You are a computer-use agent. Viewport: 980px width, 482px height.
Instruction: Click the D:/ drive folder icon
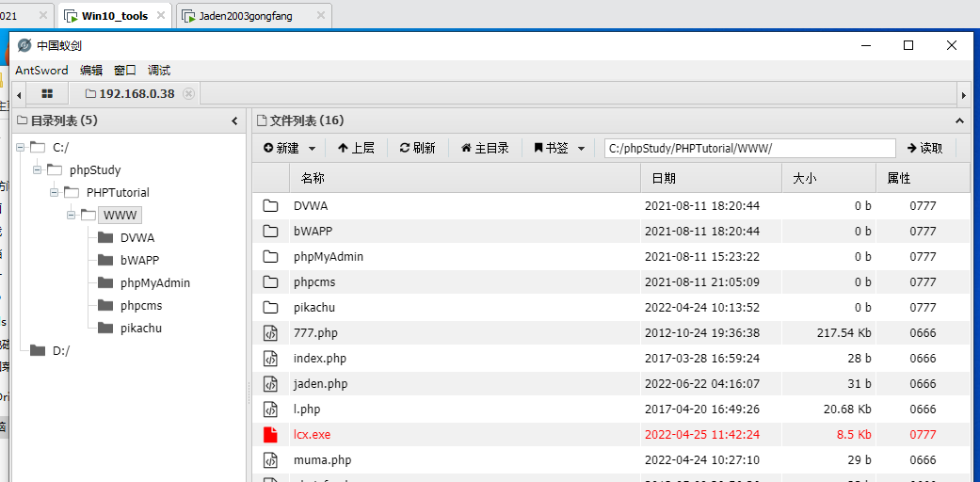click(38, 351)
